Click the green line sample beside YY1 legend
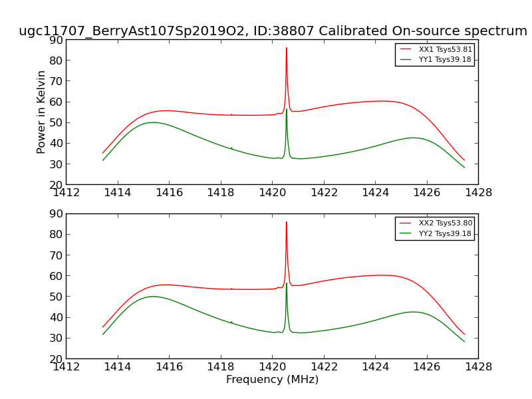 coord(406,59)
